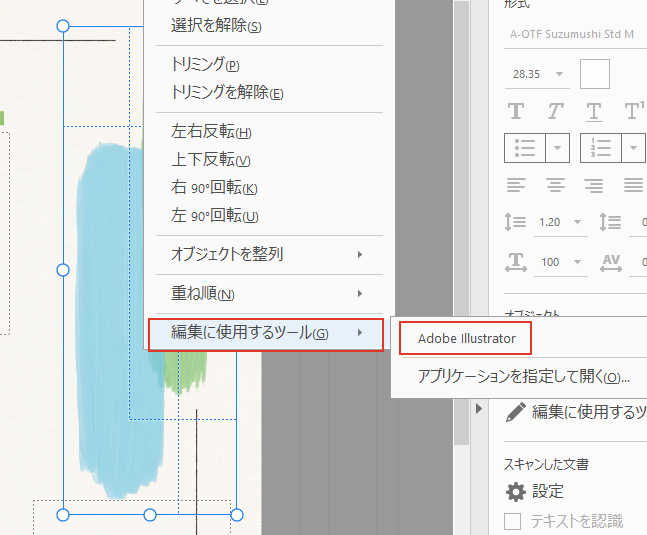Click the line spacing icon
The height and width of the screenshot is (535, 647).
tap(515, 222)
